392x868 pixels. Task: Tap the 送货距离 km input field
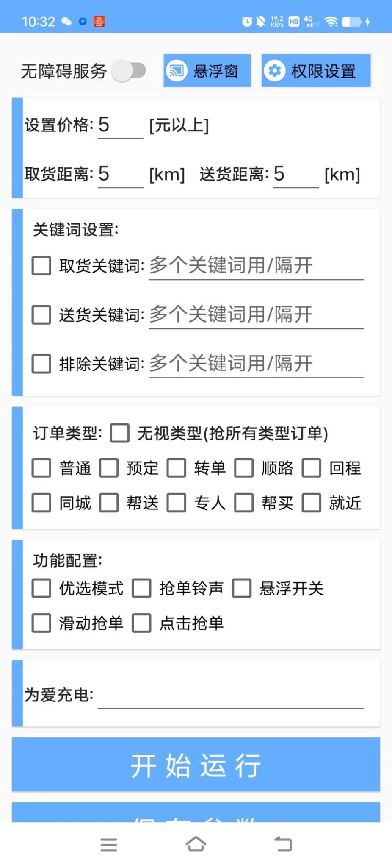pyautogui.click(x=295, y=175)
